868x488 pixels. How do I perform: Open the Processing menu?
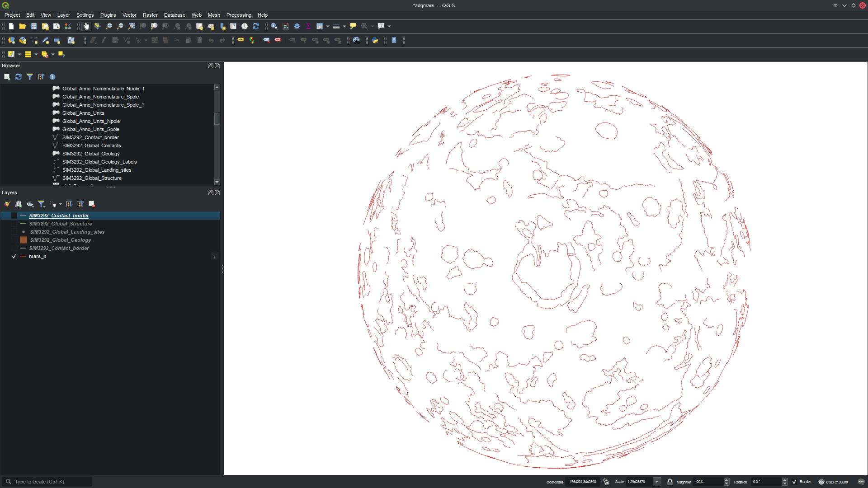[238, 15]
